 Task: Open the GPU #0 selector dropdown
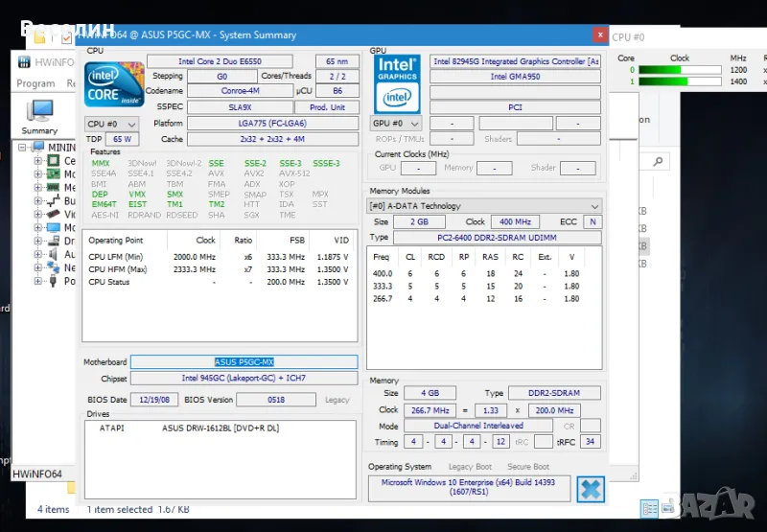click(x=396, y=124)
